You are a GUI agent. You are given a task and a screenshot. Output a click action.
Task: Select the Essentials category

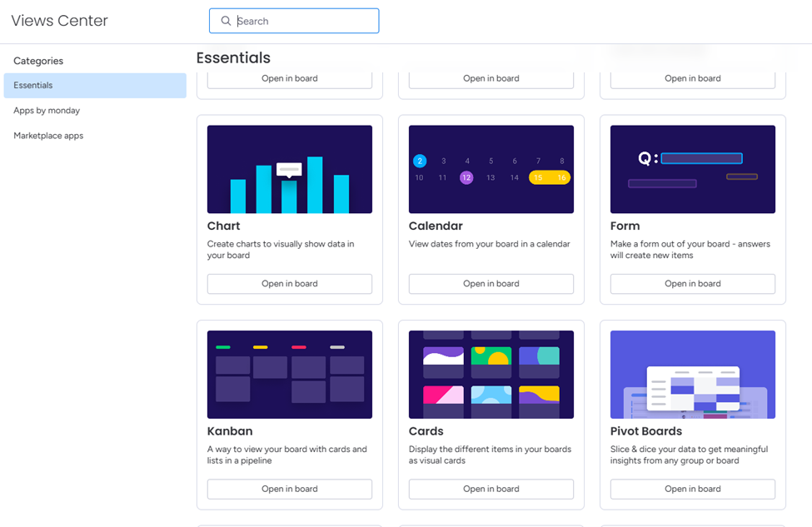tap(95, 86)
